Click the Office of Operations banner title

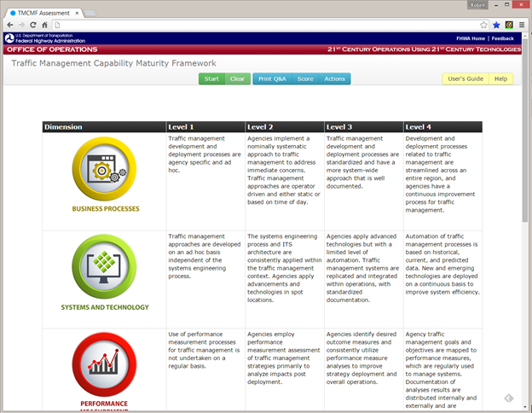52,49
